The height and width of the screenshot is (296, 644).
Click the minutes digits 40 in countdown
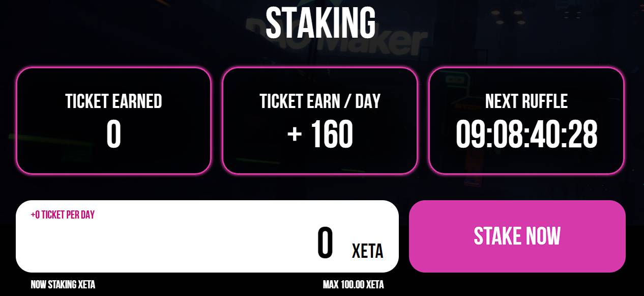click(544, 135)
